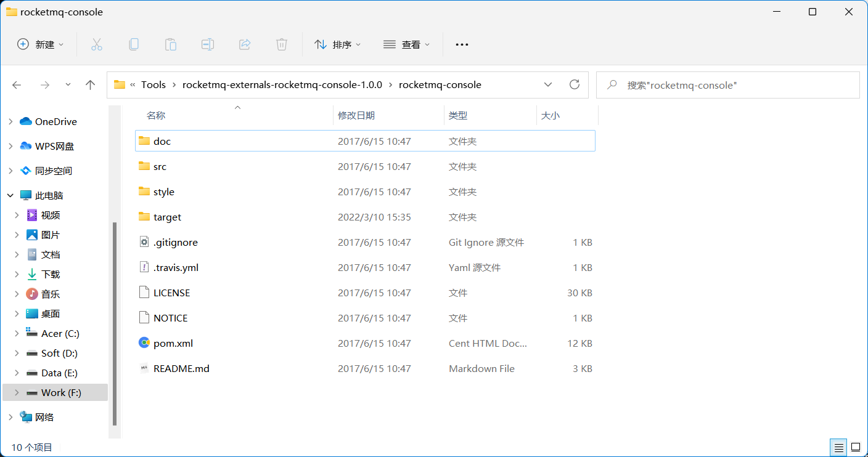Go up one folder level arrow
Screen dimensions: 868x457
click(91, 85)
